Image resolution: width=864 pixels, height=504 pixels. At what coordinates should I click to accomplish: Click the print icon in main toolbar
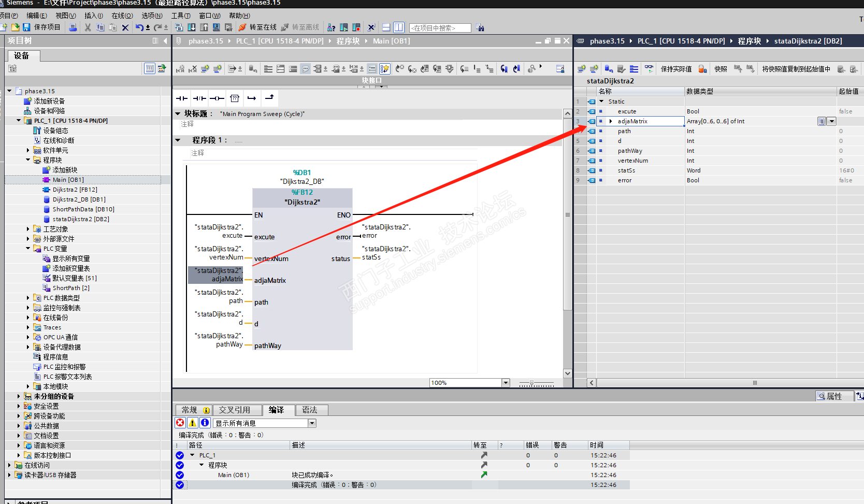tap(73, 27)
